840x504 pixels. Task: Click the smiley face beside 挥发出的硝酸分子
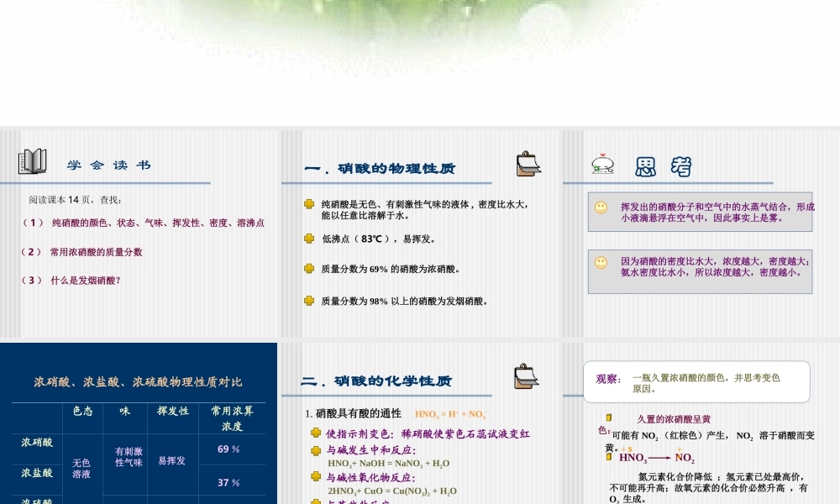pos(601,207)
